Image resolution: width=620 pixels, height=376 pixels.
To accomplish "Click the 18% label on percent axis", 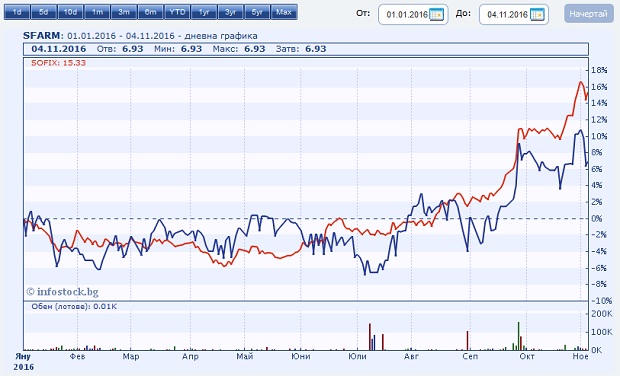I will (x=599, y=70).
